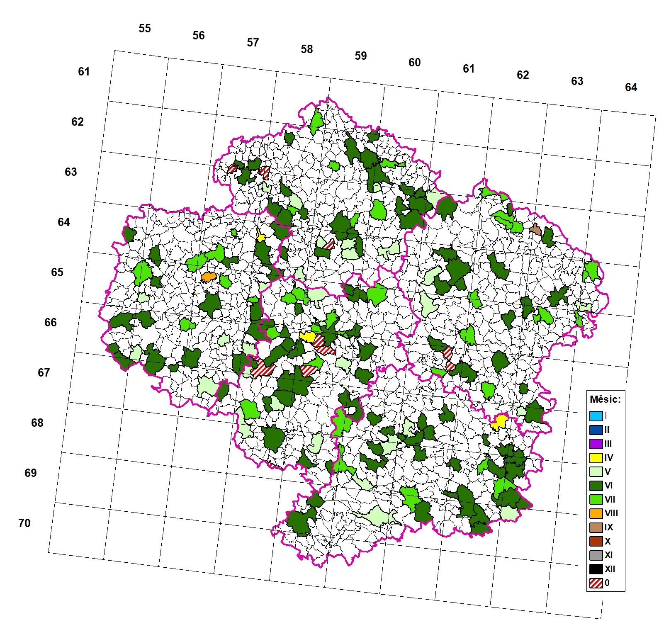659x644 pixels.
Task: Pick the dark green legend swatch for VI
Action: pyautogui.click(x=596, y=486)
